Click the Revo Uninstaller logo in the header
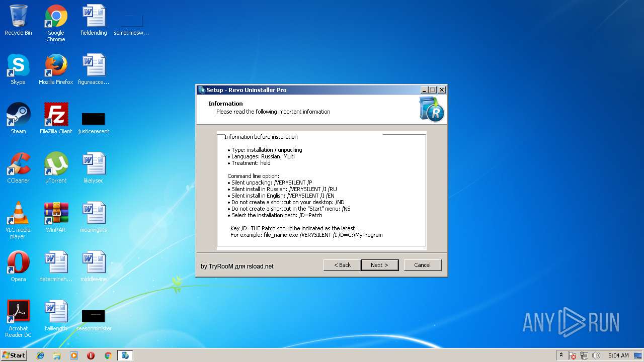This screenshot has width=644, height=362. [432, 109]
